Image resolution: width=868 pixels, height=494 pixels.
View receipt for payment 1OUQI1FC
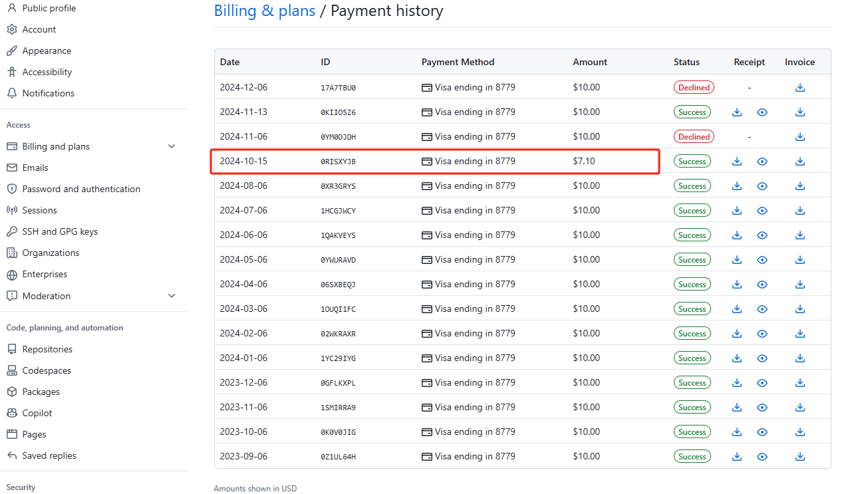tap(762, 309)
